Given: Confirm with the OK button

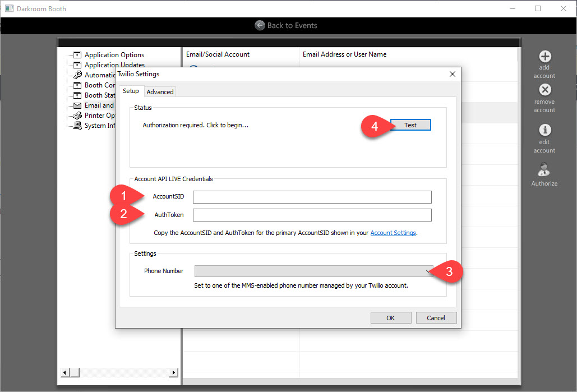Looking at the screenshot, I should click(391, 318).
